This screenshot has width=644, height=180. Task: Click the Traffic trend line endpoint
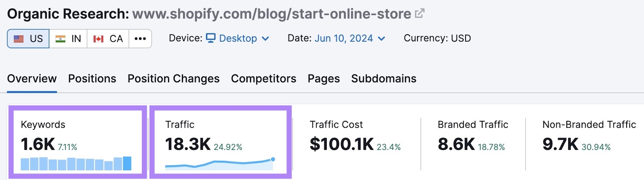[x=273, y=160]
